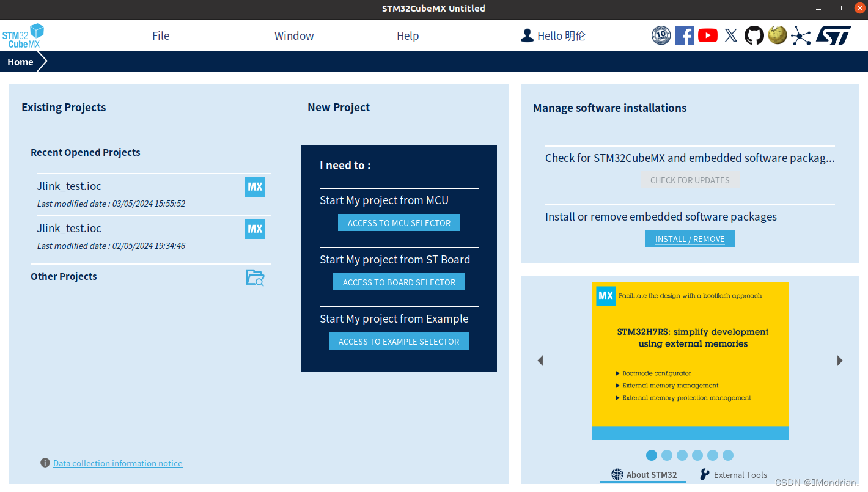The width and height of the screenshot is (868, 492).
Task: Click the MX badge on the yellow banner
Action: click(x=606, y=296)
